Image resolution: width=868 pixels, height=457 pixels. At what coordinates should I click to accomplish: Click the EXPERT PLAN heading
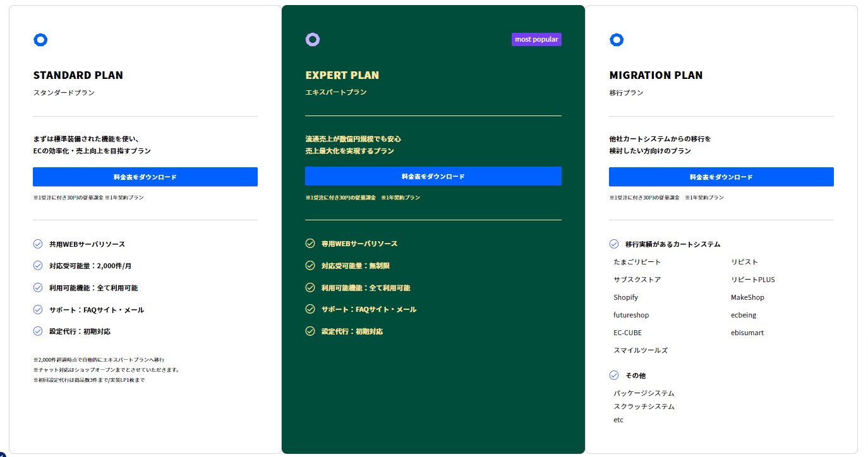click(x=342, y=75)
